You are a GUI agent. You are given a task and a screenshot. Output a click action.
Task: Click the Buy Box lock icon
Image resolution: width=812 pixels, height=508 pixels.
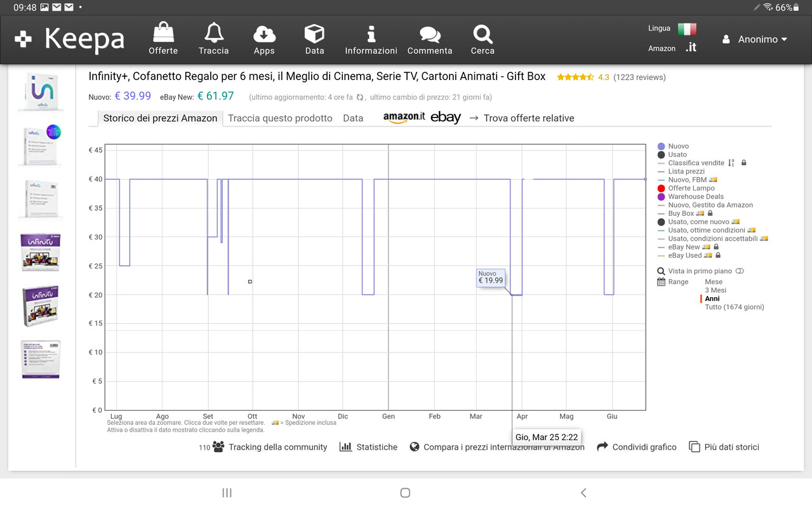[x=710, y=213]
